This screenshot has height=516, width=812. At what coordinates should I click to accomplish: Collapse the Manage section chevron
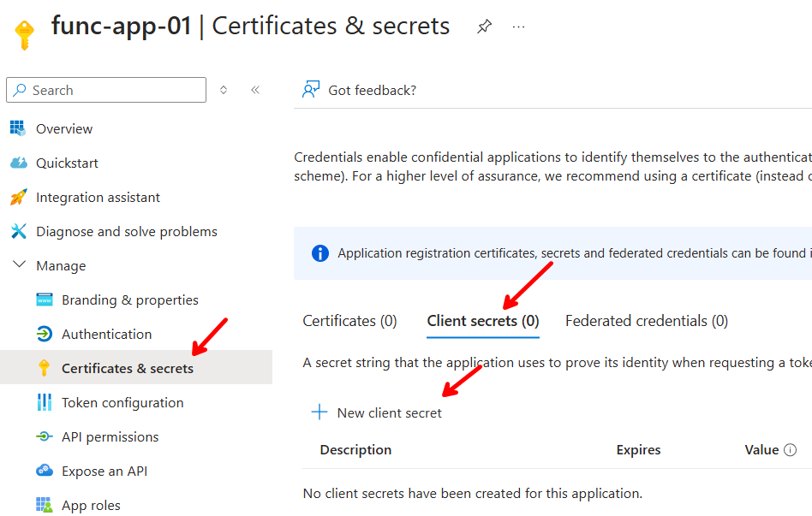pyautogui.click(x=19, y=264)
